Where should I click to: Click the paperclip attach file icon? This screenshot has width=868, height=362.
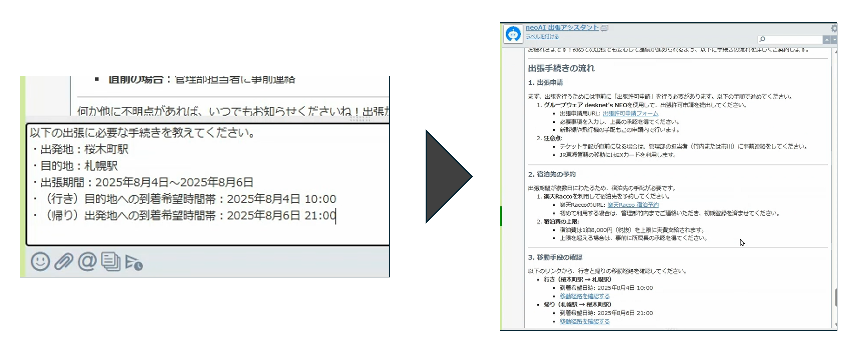click(64, 262)
